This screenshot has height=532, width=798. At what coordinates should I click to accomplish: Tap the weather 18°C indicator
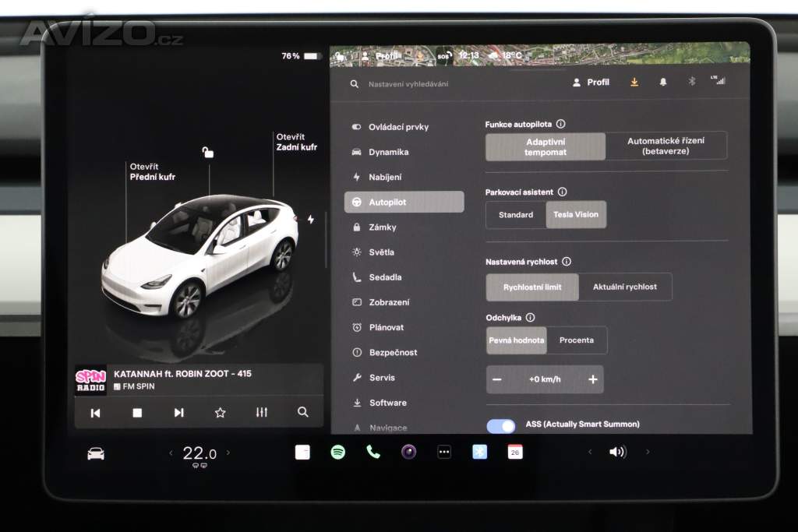coord(505,55)
